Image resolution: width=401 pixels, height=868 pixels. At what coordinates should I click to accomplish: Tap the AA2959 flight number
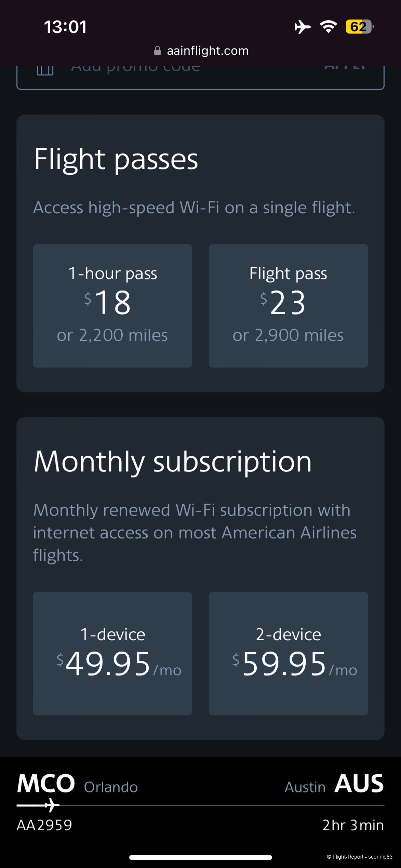(x=44, y=825)
